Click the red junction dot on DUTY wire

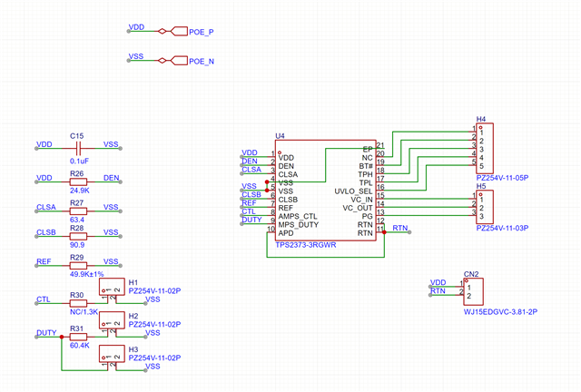click(62, 337)
